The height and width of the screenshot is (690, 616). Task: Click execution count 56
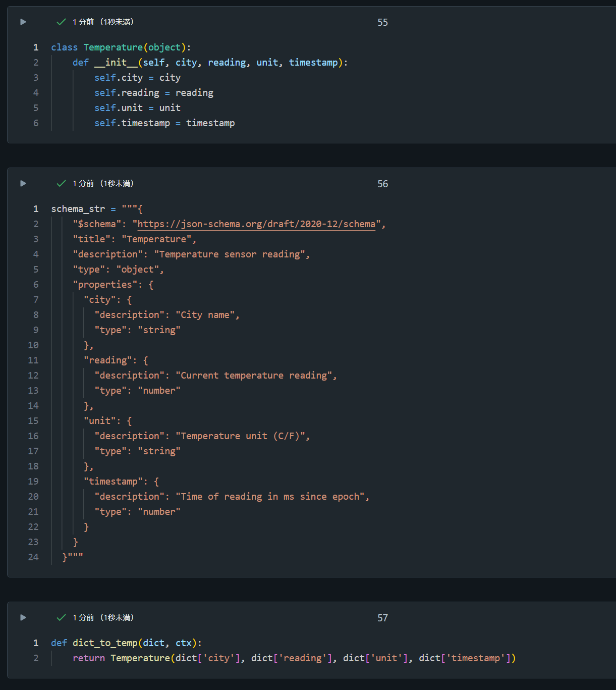[383, 184]
